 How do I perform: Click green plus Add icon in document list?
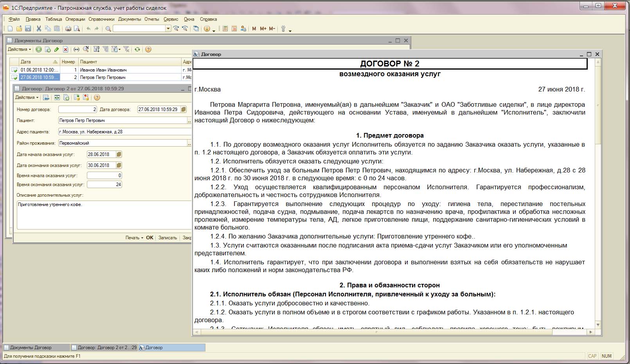click(39, 49)
